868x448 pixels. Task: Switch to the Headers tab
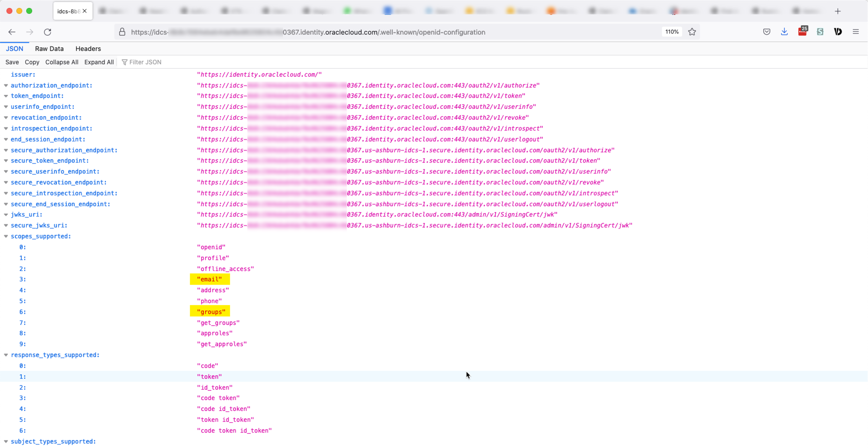pyautogui.click(x=88, y=49)
